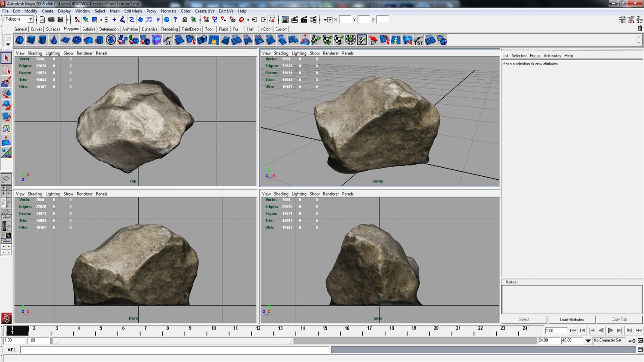The height and width of the screenshot is (362, 644).
Task: Activate the Lasso select tool
Action: tap(6, 69)
